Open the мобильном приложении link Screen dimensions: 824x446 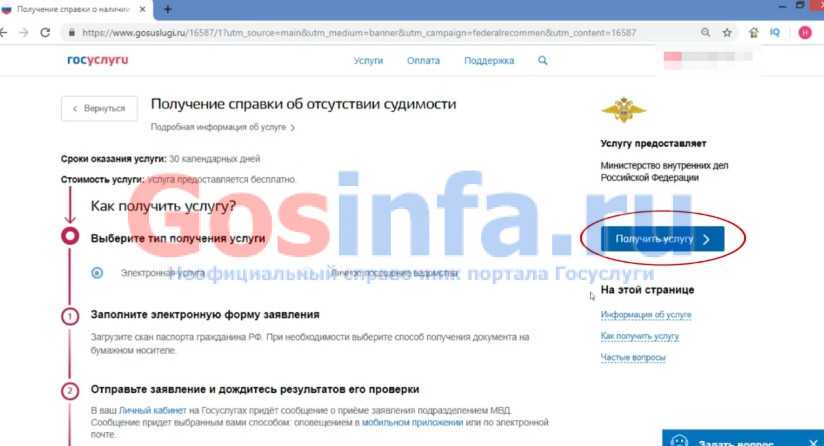[413, 422]
